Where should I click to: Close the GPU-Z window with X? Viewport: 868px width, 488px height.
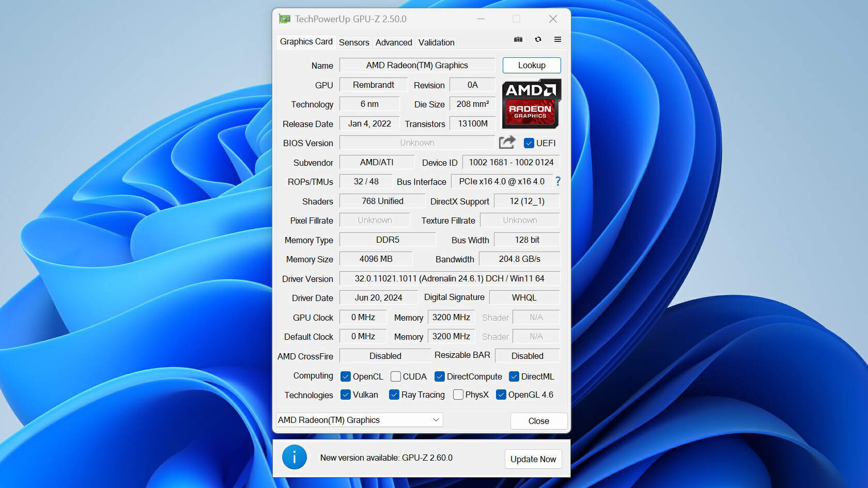coord(553,19)
